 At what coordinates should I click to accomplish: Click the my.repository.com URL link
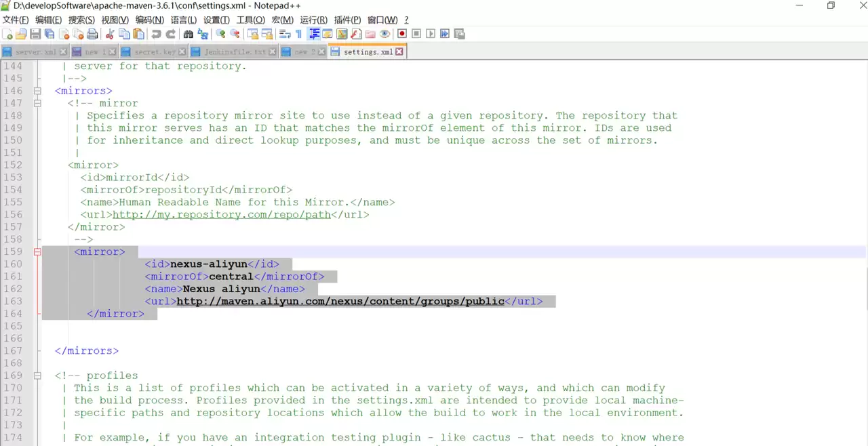222,215
